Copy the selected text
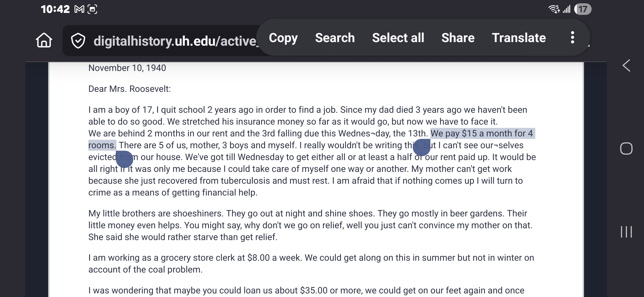This screenshot has height=297, width=644. (x=283, y=38)
